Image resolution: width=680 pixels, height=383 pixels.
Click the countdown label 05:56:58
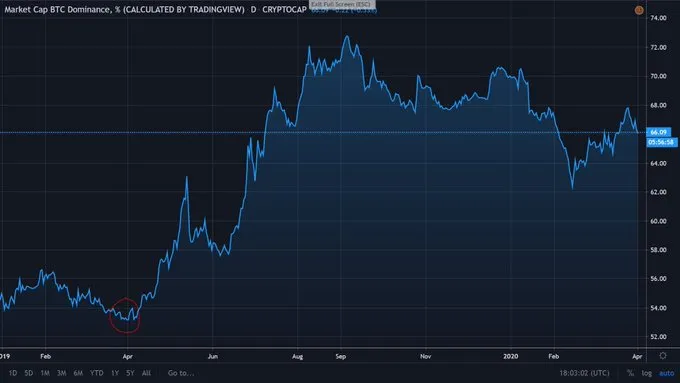pyautogui.click(x=661, y=142)
